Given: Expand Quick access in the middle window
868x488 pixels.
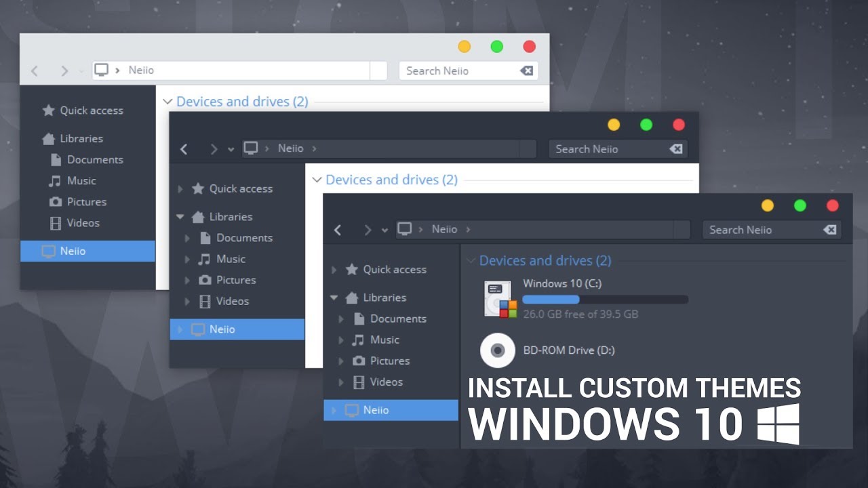Looking at the screenshot, I should (180, 189).
